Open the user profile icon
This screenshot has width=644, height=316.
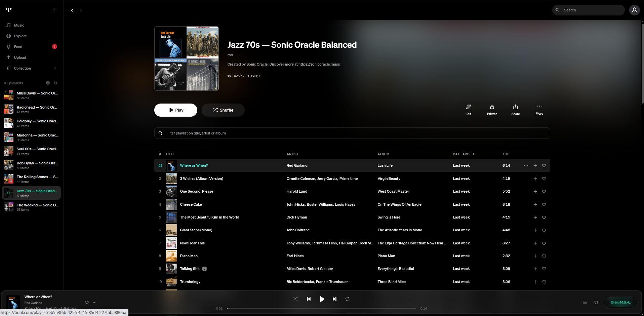coord(634,10)
